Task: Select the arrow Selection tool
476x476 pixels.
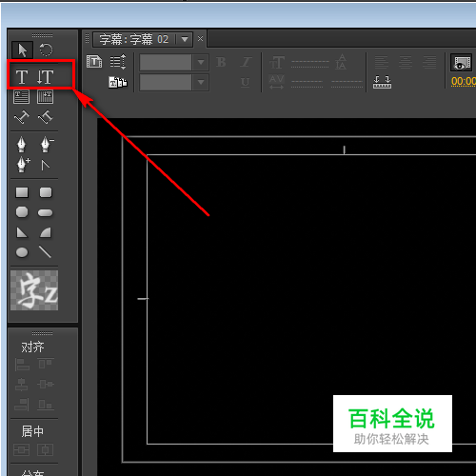Action: [x=22, y=50]
